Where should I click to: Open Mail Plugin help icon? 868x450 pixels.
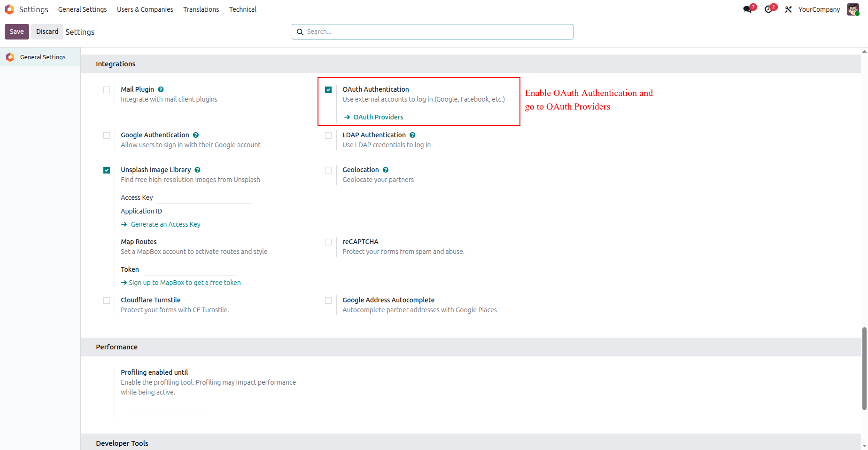tap(161, 89)
